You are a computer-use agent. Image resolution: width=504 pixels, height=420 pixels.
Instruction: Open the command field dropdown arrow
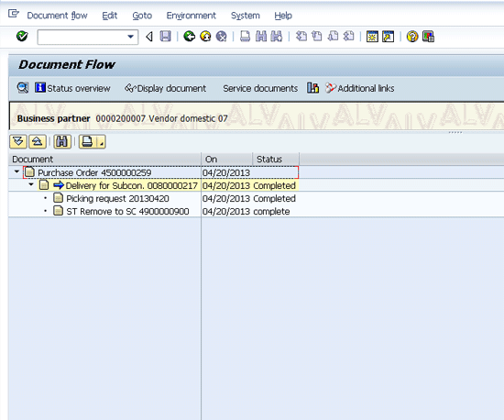130,37
